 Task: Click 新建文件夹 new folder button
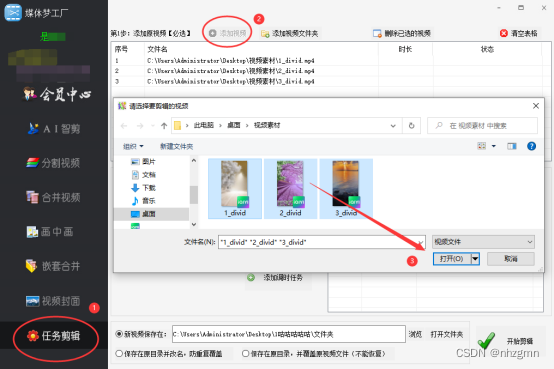pyautogui.click(x=176, y=146)
